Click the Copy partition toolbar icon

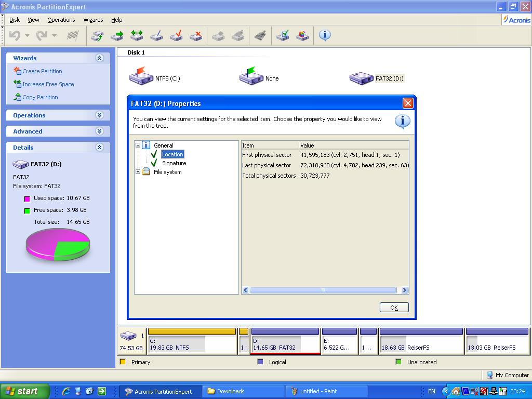point(97,35)
